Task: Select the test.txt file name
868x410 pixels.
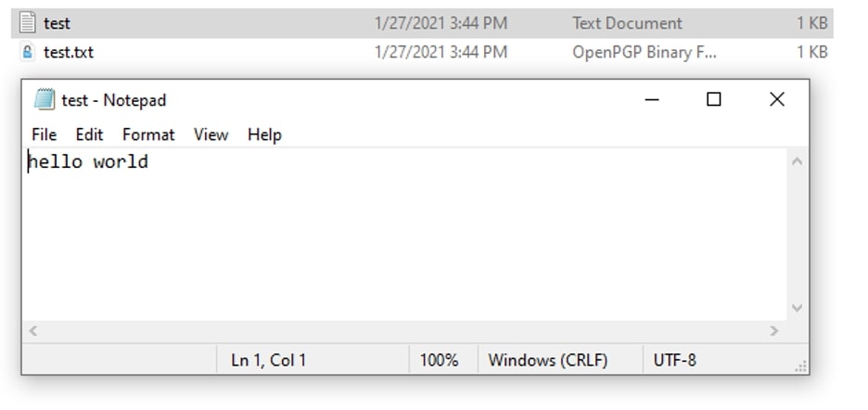Action: [x=69, y=52]
